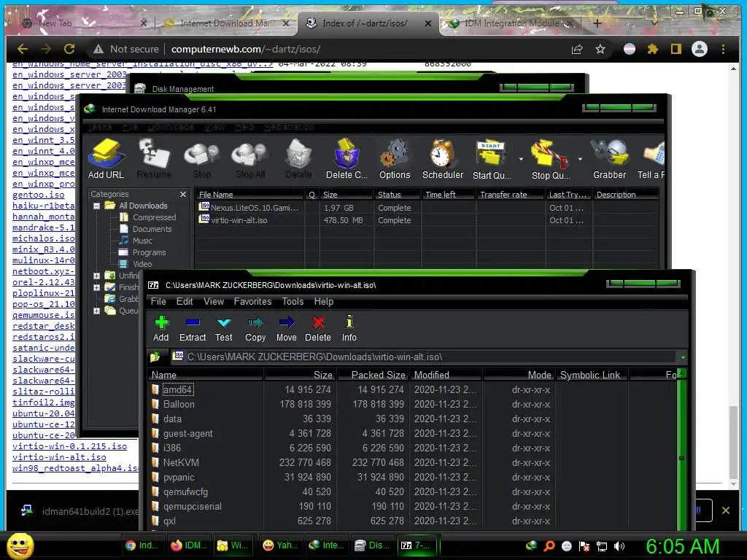Expand the Queues category in IDM
The image size is (747, 560).
(x=97, y=311)
